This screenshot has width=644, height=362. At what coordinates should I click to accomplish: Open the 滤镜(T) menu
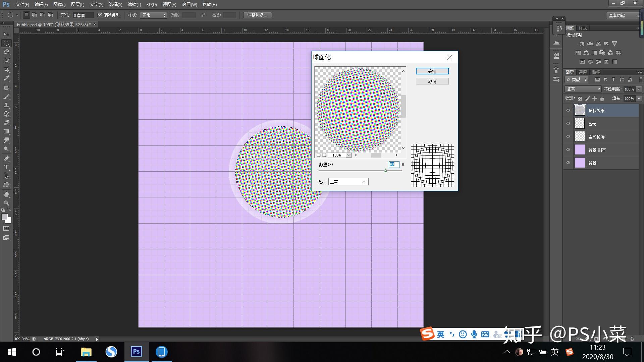pyautogui.click(x=134, y=4)
